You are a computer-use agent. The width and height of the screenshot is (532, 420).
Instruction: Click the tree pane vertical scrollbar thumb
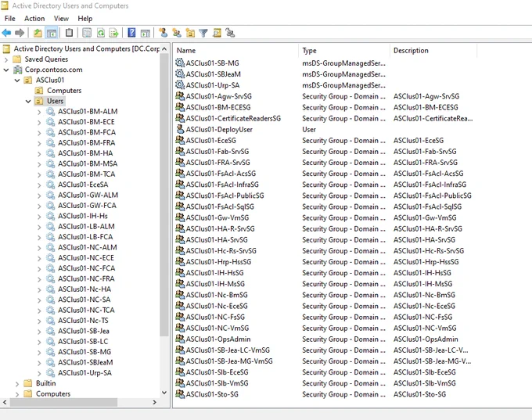(164, 195)
